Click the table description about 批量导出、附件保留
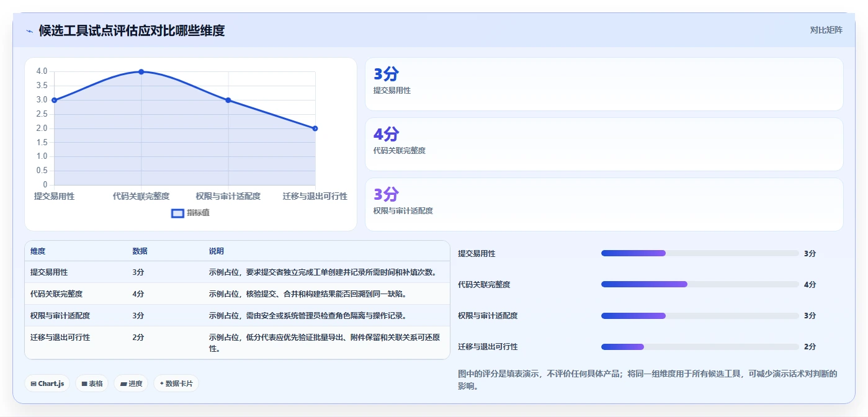This screenshot has width=868, height=417. click(x=325, y=343)
